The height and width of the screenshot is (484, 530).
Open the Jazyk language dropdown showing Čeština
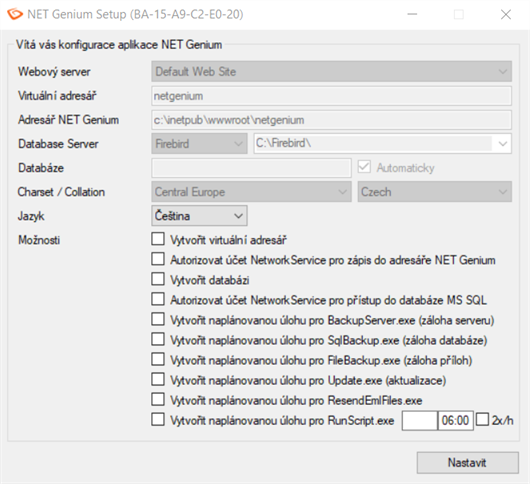[x=199, y=216]
